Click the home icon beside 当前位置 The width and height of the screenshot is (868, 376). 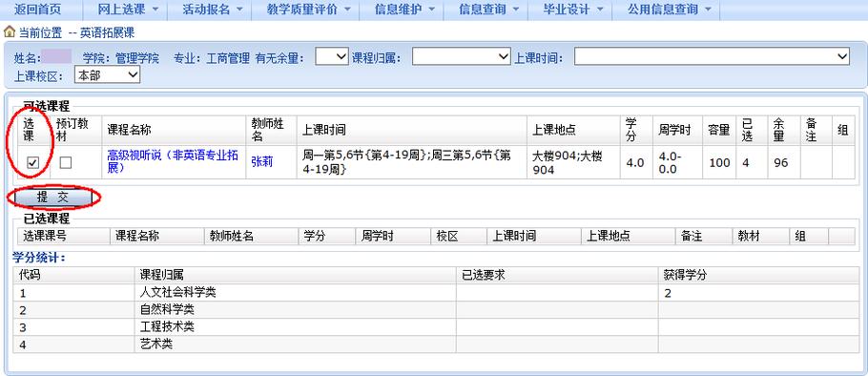click(x=10, y=32)
